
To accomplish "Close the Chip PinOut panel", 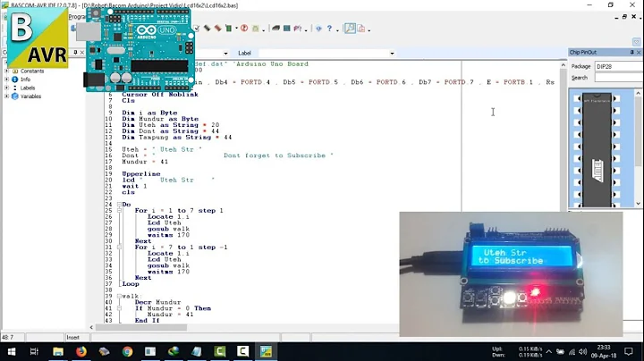I will pos(639,52).
